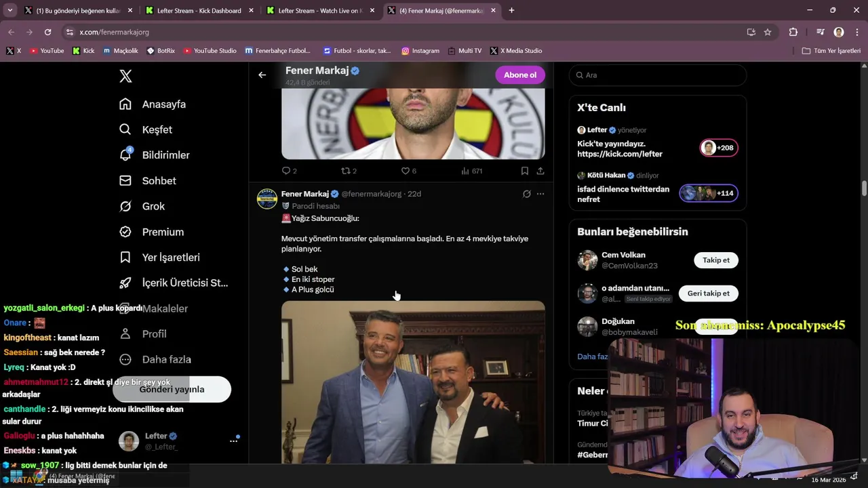Open the X logo home icon
Viewport: 868px width, 488px height.
[x=125, y=76]
